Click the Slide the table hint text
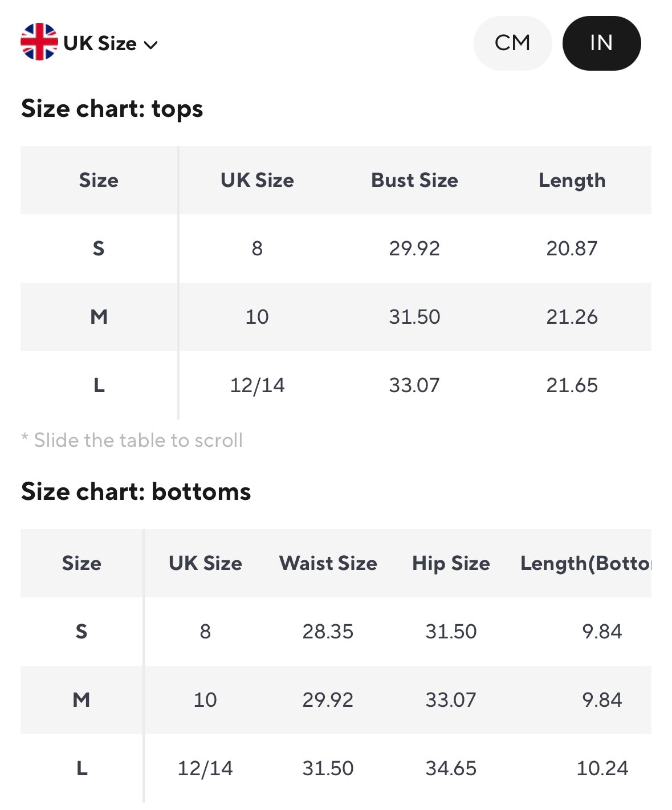Viewport: 672px width, 810px height. pyautogui.click(x=132, y=441)
